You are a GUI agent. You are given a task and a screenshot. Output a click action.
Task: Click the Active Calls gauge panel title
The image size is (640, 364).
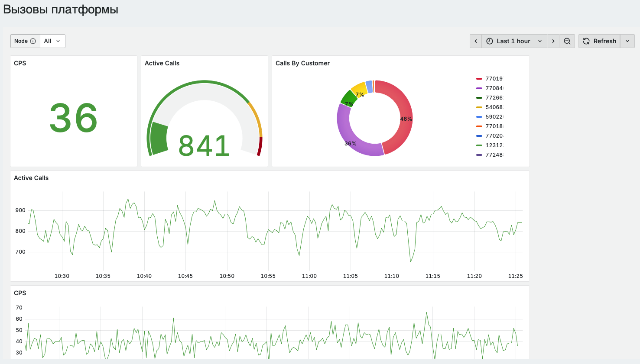coord(162,63)
